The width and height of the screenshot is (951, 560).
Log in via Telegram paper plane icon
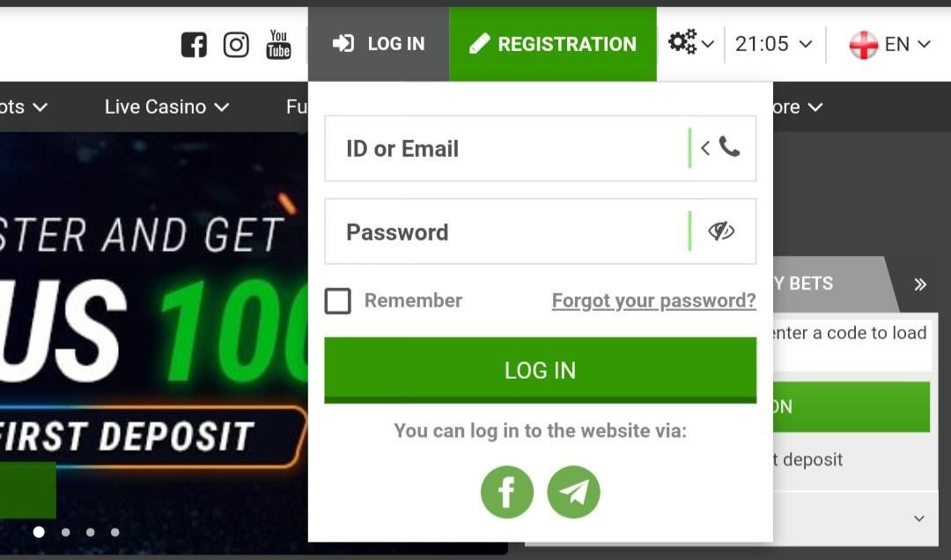pyautogui.click(x=573, y=492)
